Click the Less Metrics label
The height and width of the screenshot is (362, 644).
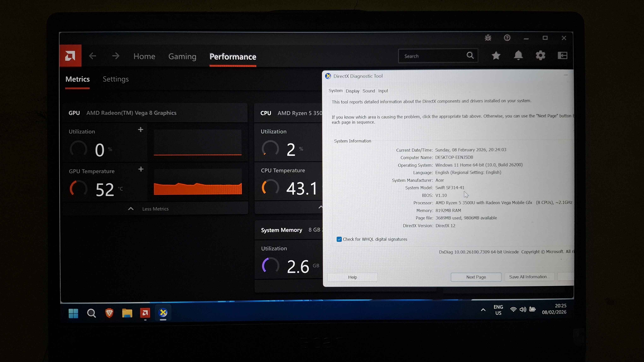click(155, 209)
